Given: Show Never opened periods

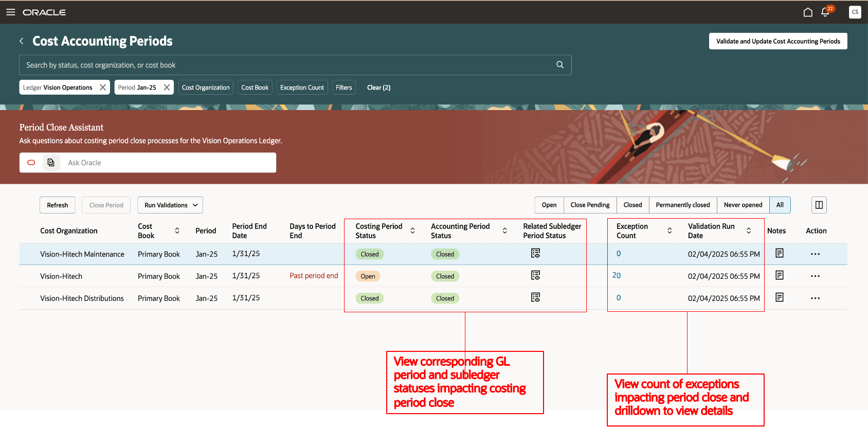Looking at the screenshot, I should (x=743, y=205).
